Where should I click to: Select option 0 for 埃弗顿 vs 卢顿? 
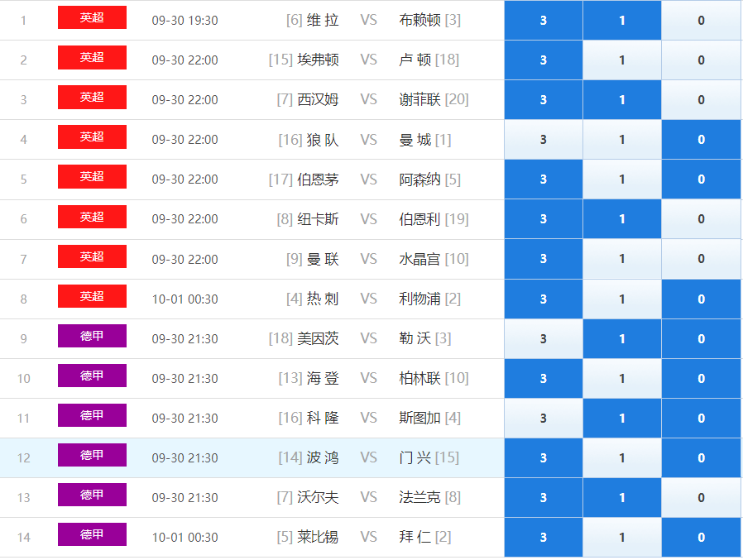coord(701,60)
